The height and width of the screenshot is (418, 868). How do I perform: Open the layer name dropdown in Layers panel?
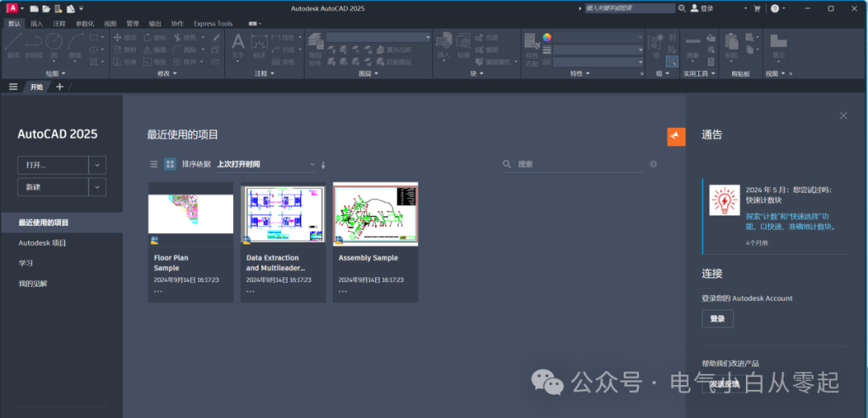pyautogui.click(x=379, y=37)
